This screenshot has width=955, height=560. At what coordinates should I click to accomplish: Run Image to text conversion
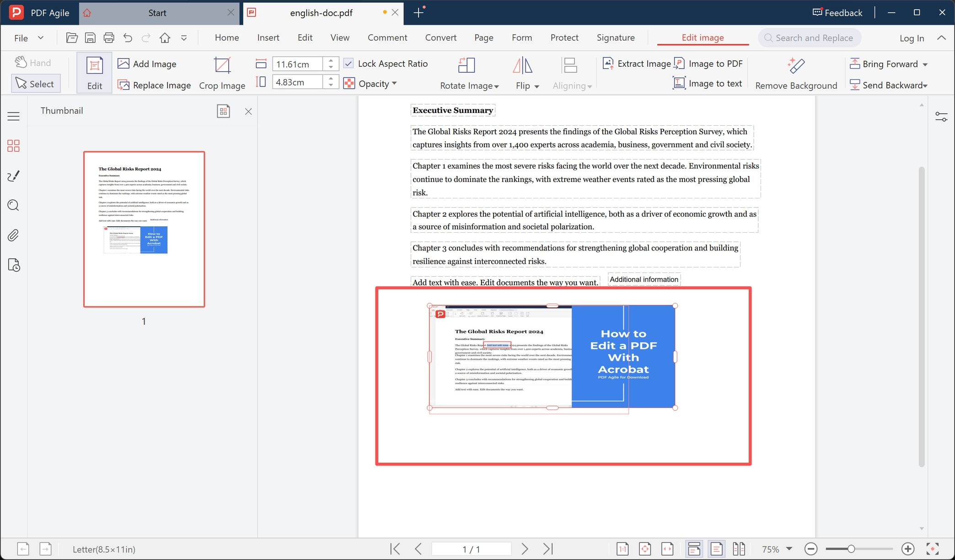[x=708, y=83]
